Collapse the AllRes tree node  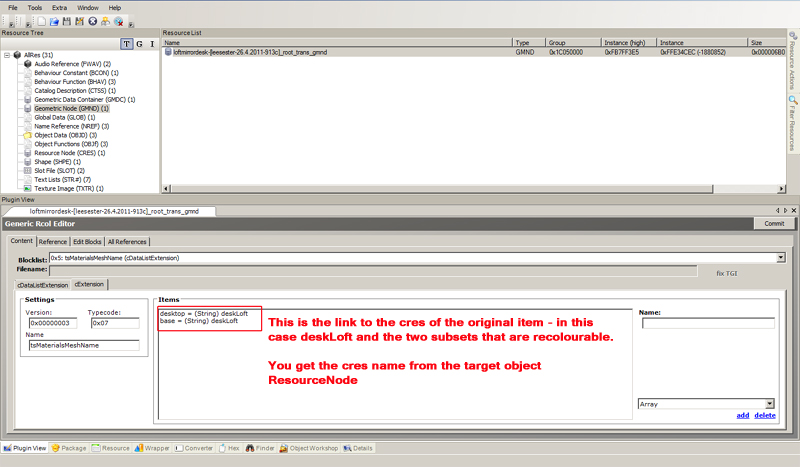click(7, 55)
